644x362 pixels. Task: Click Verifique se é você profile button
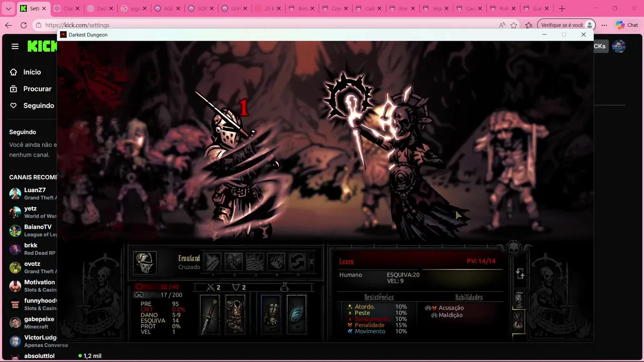(x=566, y=25)
